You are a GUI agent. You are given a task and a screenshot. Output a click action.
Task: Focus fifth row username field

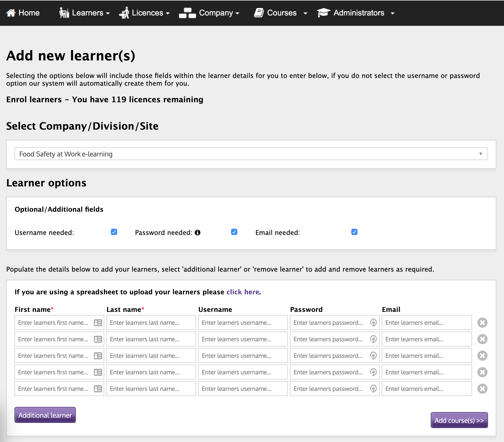point(243,389)
